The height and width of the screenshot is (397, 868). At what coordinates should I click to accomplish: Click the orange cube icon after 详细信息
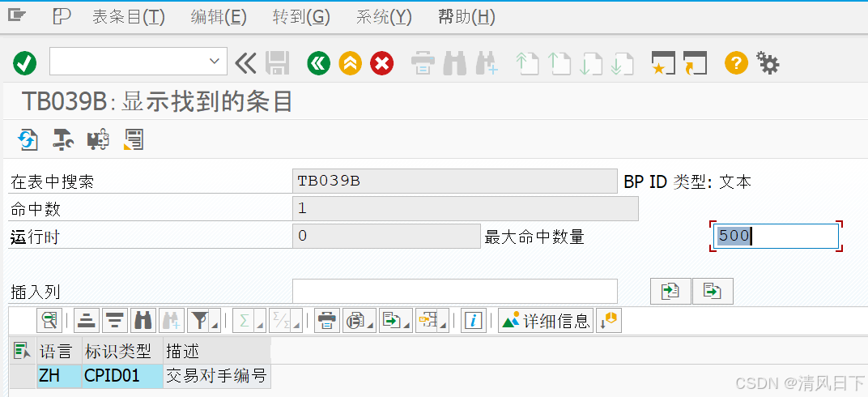pyautogui.click(x=609, y=320)
